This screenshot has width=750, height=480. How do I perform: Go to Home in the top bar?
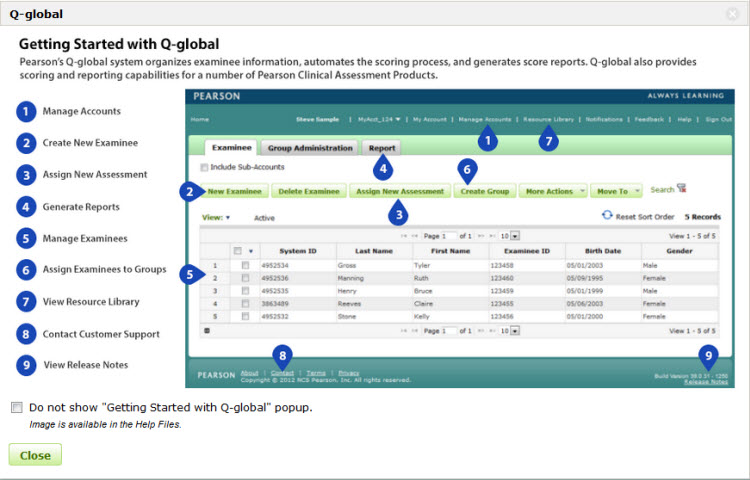pos(199,120)
